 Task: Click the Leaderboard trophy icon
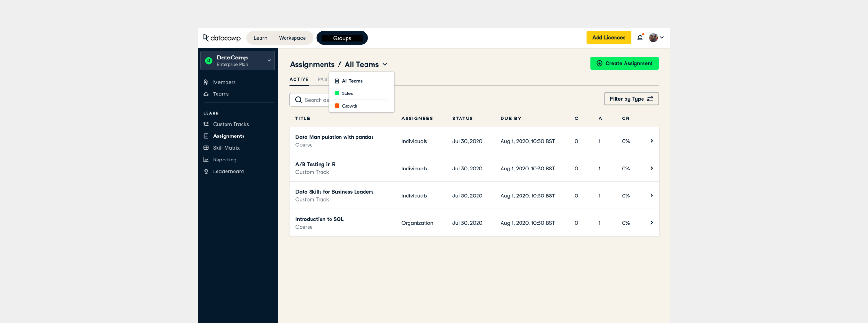click(x=206, y=171)
